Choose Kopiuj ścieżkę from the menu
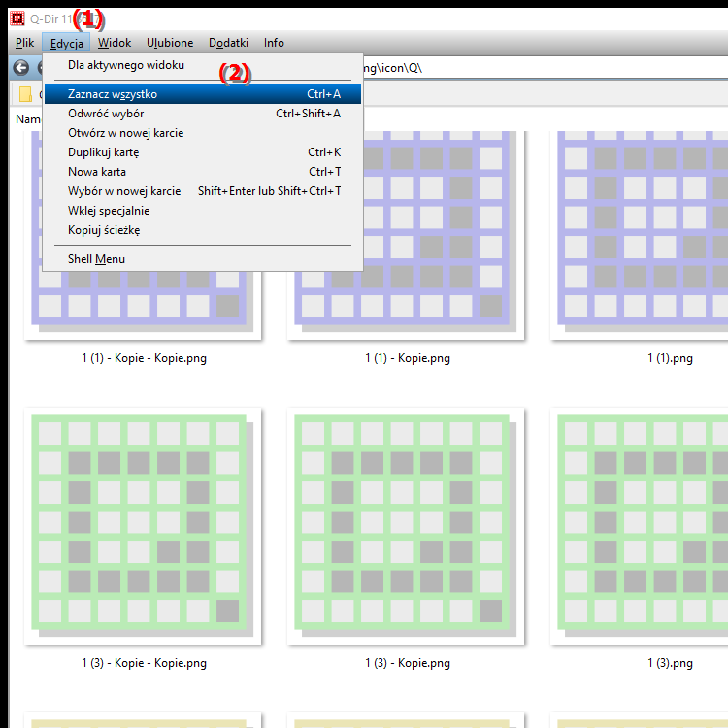This screenshot has width=728, height=728. [x=203, y=230]
